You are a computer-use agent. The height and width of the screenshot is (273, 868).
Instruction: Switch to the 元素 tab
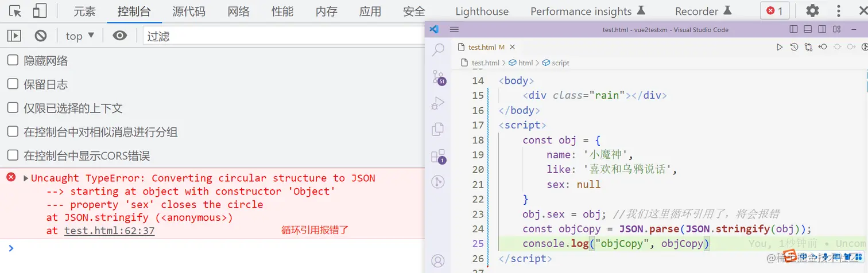click(84, 11)
